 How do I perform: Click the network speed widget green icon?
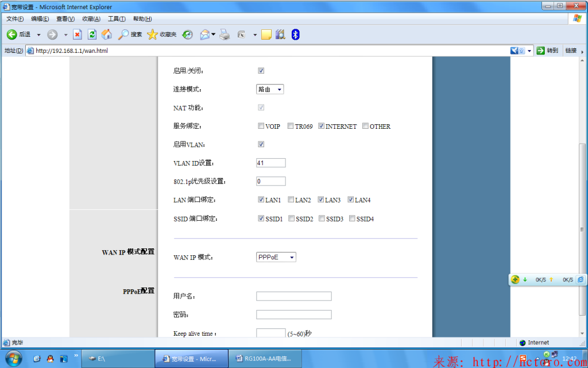point(515,279)
